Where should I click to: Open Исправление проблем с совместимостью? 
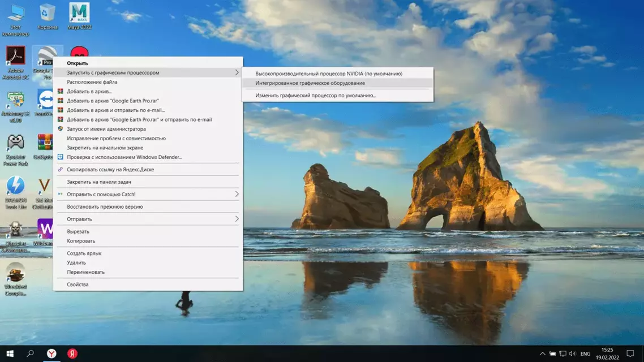(x=148, y=139)
